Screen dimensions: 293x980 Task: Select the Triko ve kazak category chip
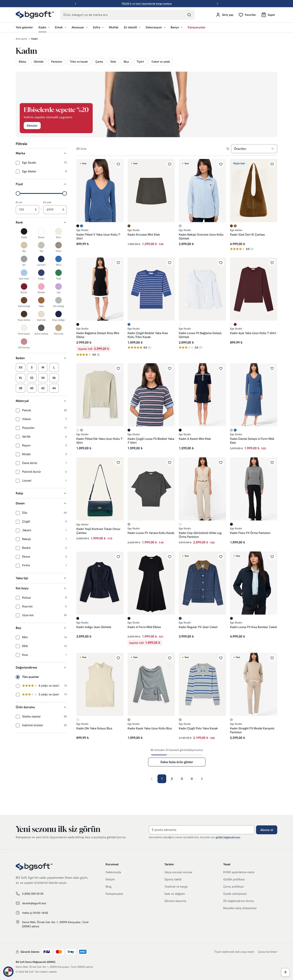(x=79, y=62)
